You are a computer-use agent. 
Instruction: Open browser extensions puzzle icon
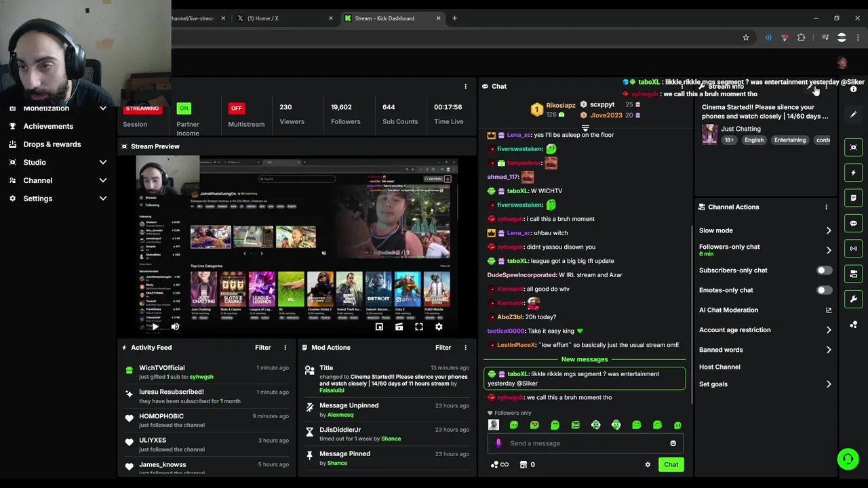pyautogui.click(x=802, y=37)
